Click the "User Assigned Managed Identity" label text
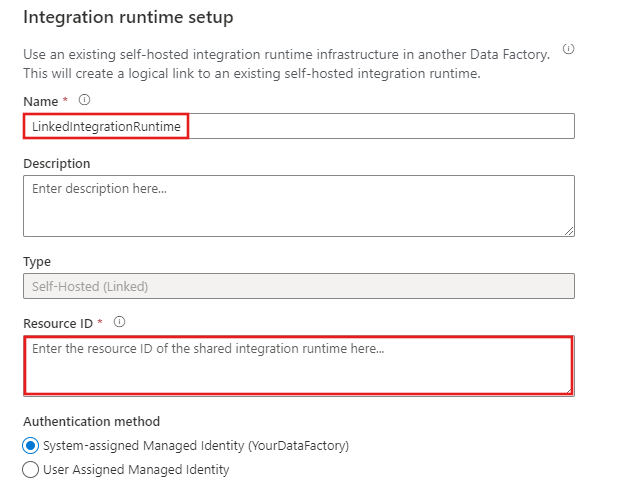Viewport: 629px width, 501px height. point(136,469)
